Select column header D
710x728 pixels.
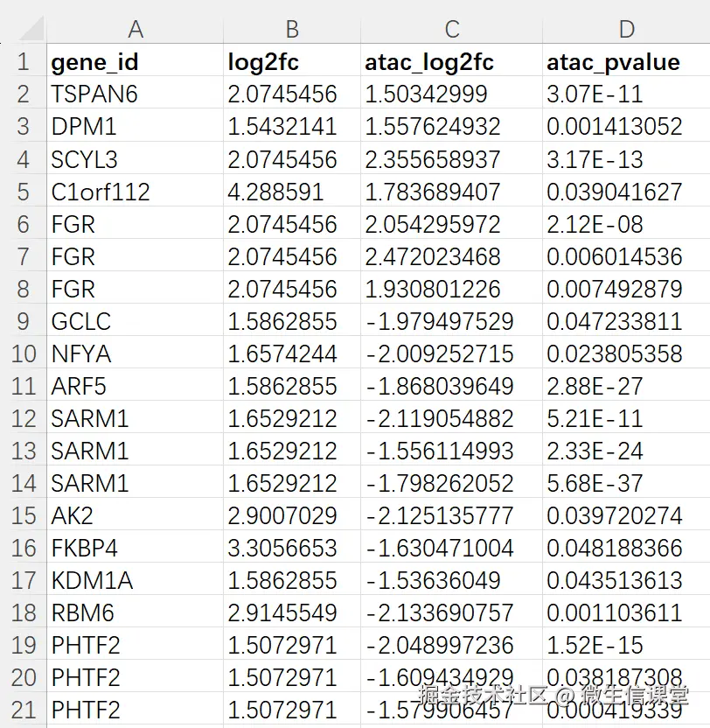click(x=626, y=29)
